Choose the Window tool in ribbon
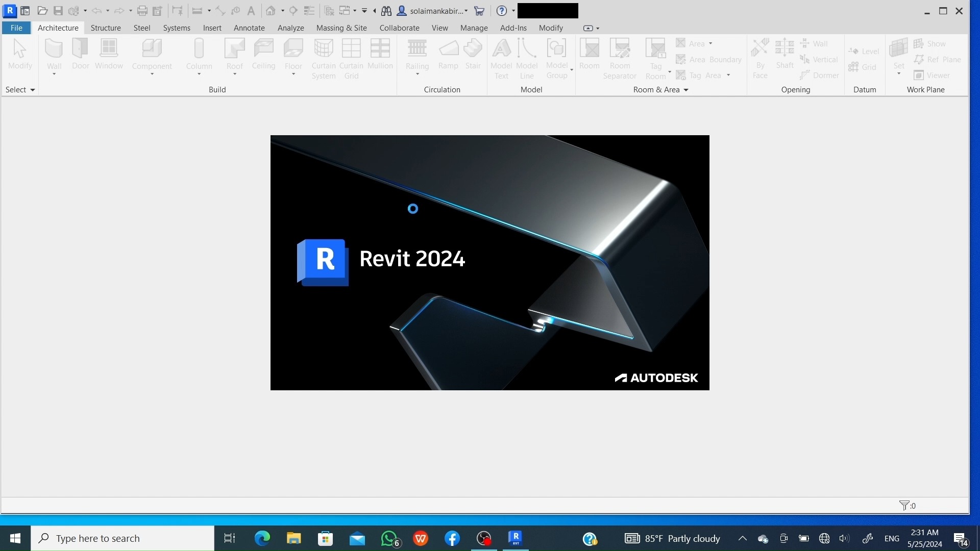 (109, 55)
